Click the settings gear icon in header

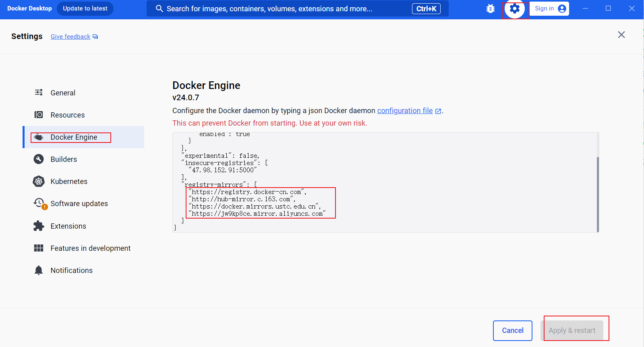pos(514,8)
